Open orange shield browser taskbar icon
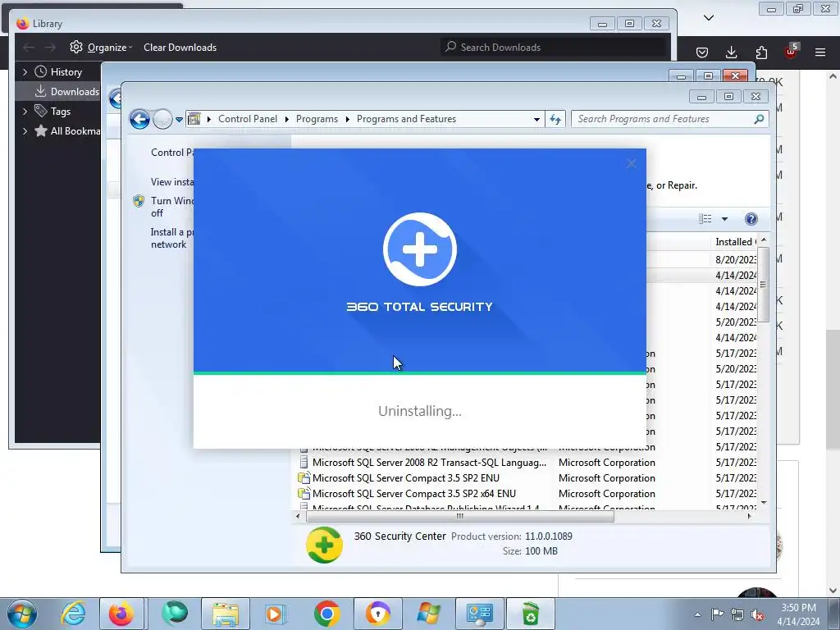Screen dimensions: 840x630 point(378,614)
